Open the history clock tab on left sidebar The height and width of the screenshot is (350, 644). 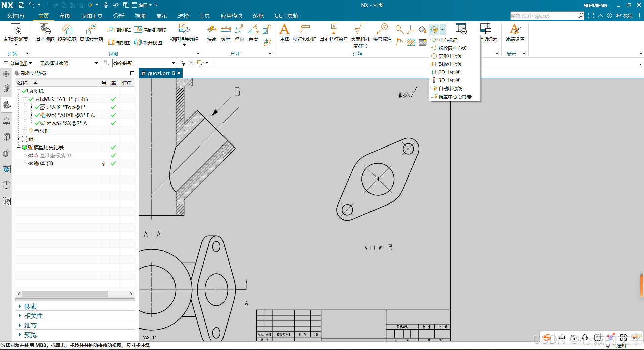tap(6, 185)
